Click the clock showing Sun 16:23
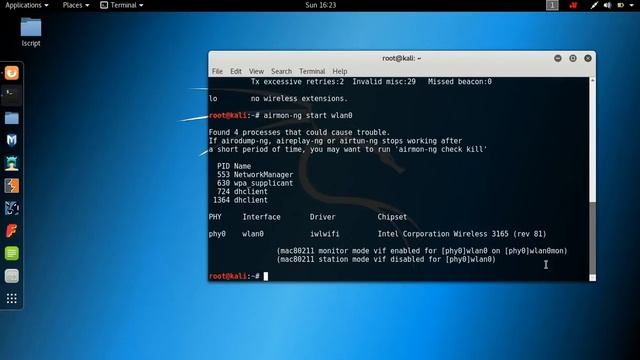640x360 pixels. point(320,5)
